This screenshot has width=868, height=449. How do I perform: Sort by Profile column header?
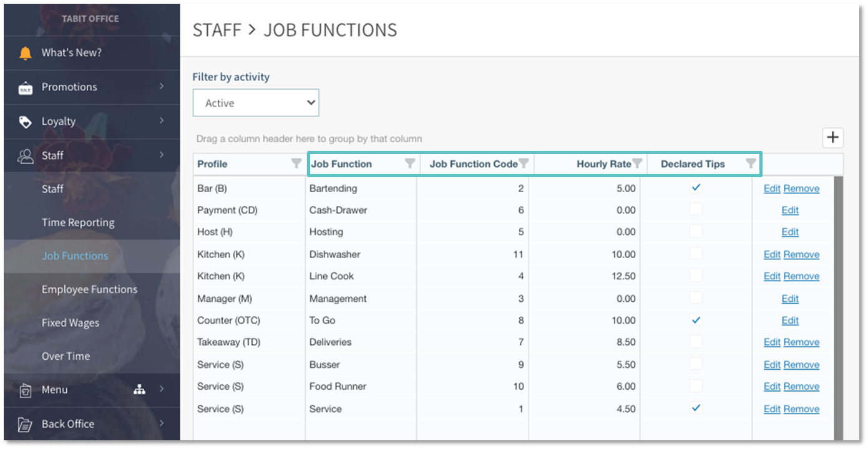[212, 164]
